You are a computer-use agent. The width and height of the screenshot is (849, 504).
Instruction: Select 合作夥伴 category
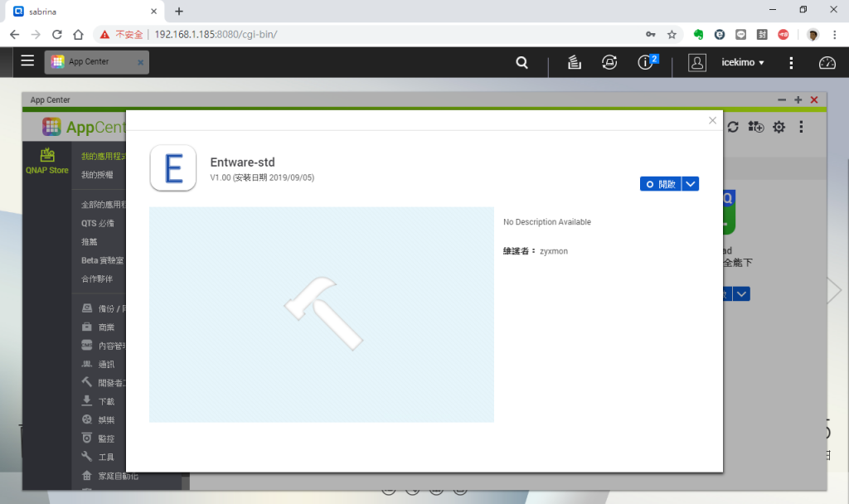coord(97,279)
